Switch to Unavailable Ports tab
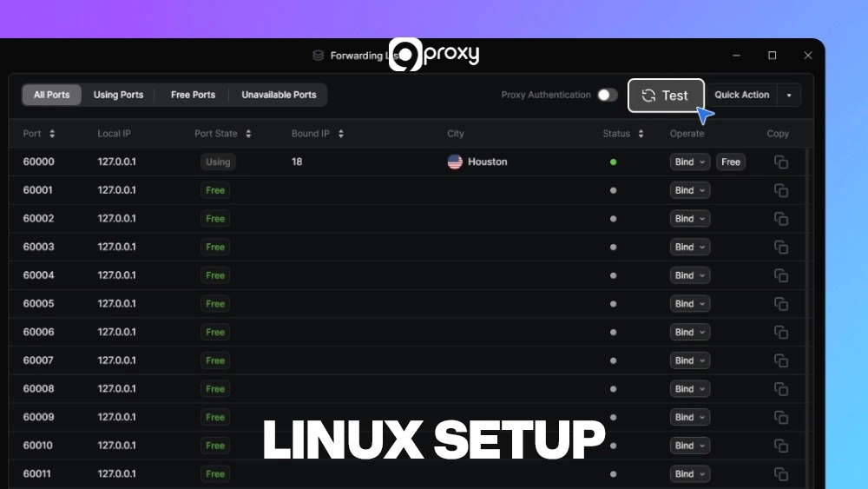The image size is (868, 489). pos(279,95)
